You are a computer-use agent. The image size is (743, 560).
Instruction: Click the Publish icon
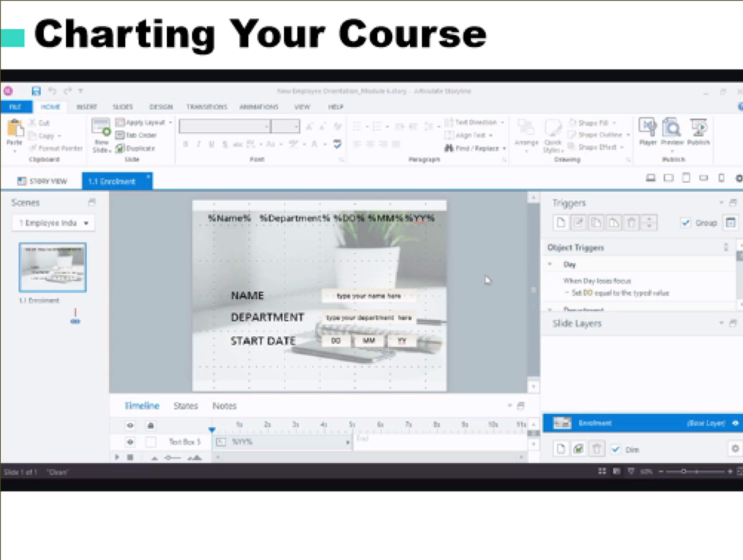pyautogui.click(x=698, y=127)
